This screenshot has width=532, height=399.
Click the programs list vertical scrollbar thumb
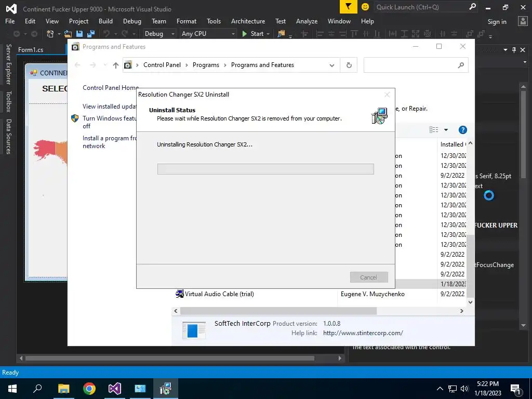click(x=470, y=265)
